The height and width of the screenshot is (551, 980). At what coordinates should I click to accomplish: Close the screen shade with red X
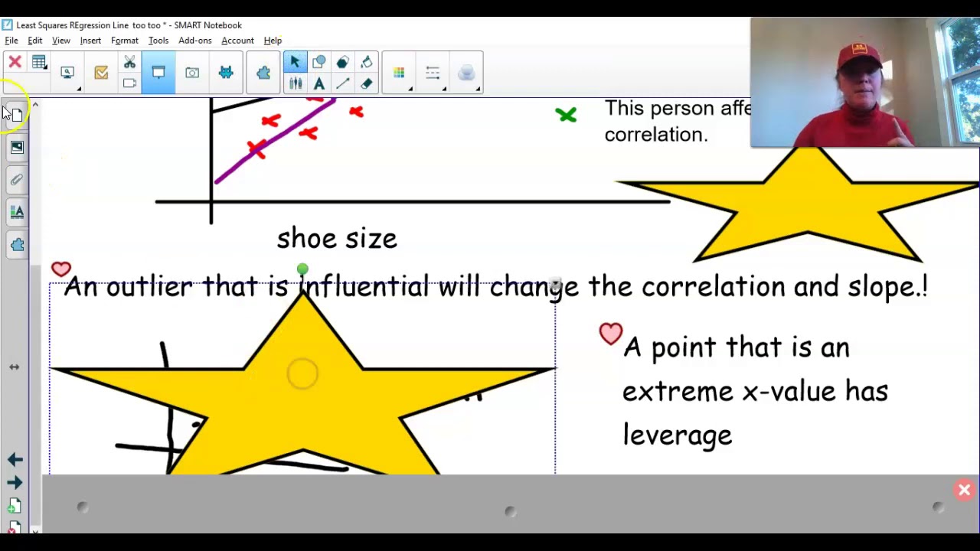pyautogui.click(x=964, y=490)
